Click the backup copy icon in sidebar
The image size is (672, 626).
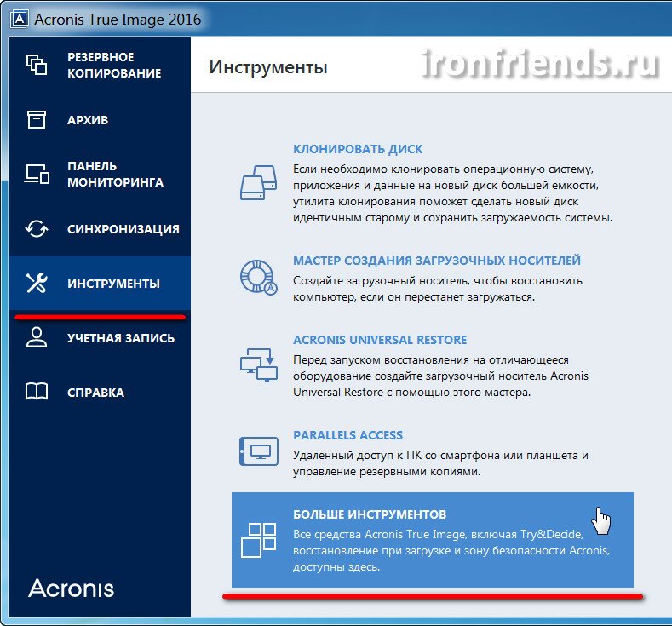(36, 66)
